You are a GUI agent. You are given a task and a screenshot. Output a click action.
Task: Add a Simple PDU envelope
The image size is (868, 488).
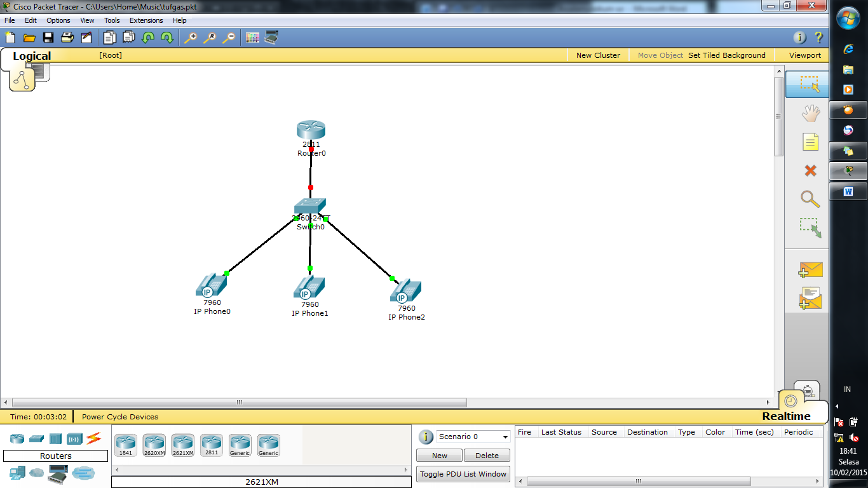click(x=810, y=269)
